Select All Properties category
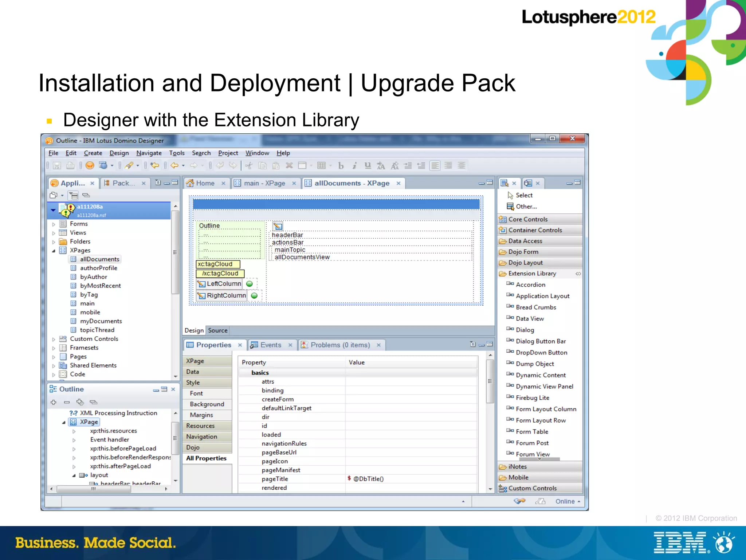This screenshot has width=746, height=560. click(207, 458)
